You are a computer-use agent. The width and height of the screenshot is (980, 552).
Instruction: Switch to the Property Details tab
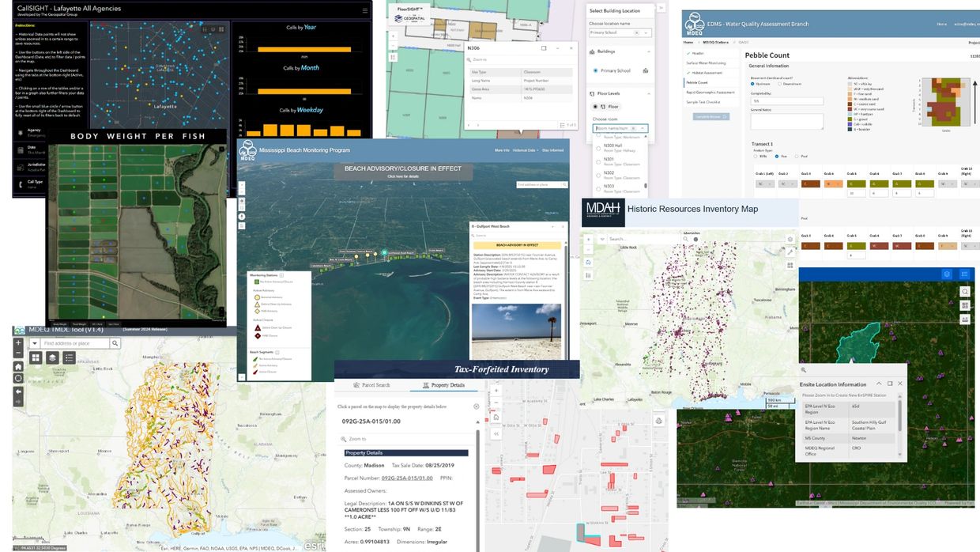(444, 385)
